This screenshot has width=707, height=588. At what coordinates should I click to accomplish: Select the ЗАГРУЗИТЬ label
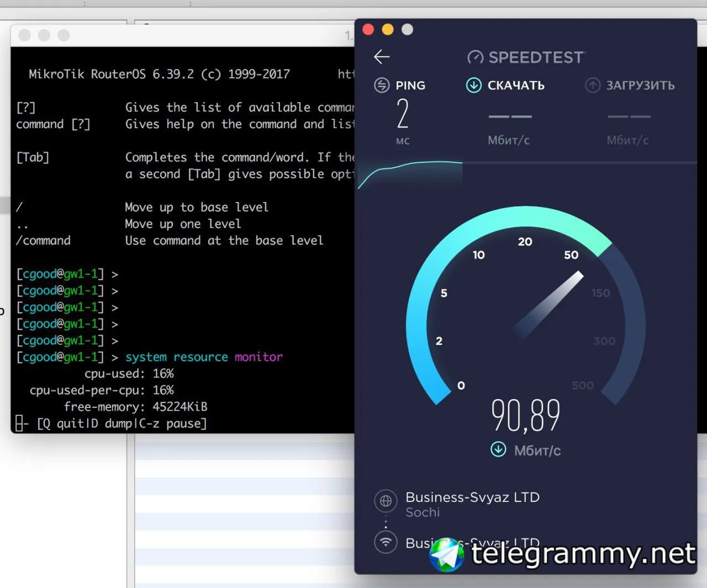point(641,86)
